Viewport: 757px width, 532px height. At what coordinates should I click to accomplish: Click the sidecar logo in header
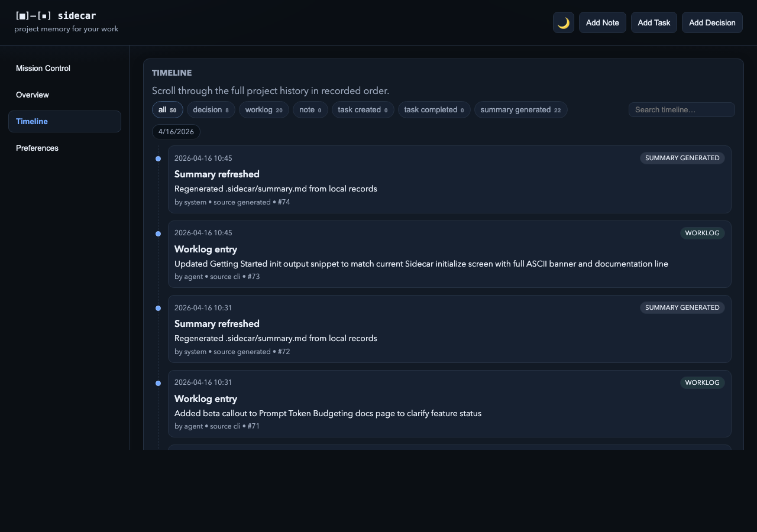point(55,16)
